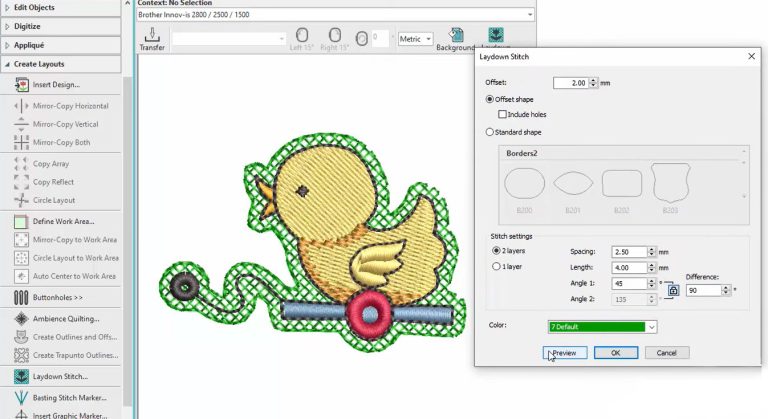Click Create Outlines and Offsets icon
This screenshot has width=768, height=419.
click(x=21, y=337)
